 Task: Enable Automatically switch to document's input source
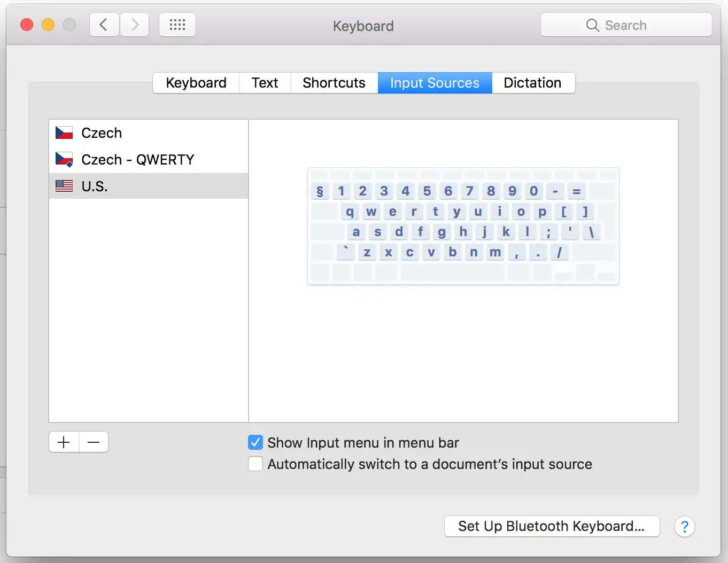(x=255, y=464)
